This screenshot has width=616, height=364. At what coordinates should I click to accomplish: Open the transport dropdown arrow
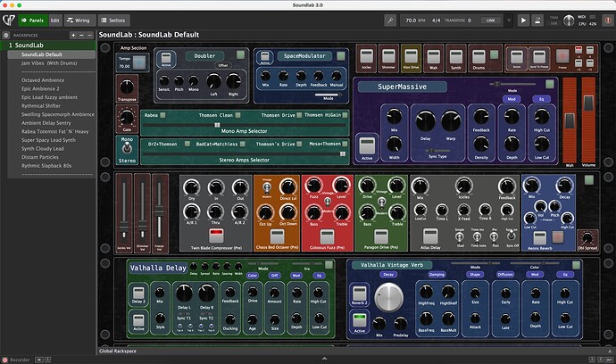[x=509, y=21]
